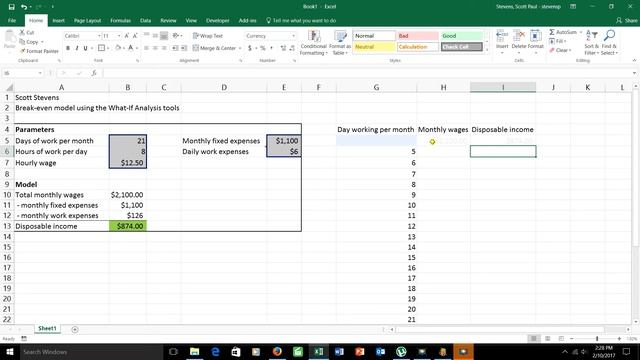Undo the last action

coord(24,7)
